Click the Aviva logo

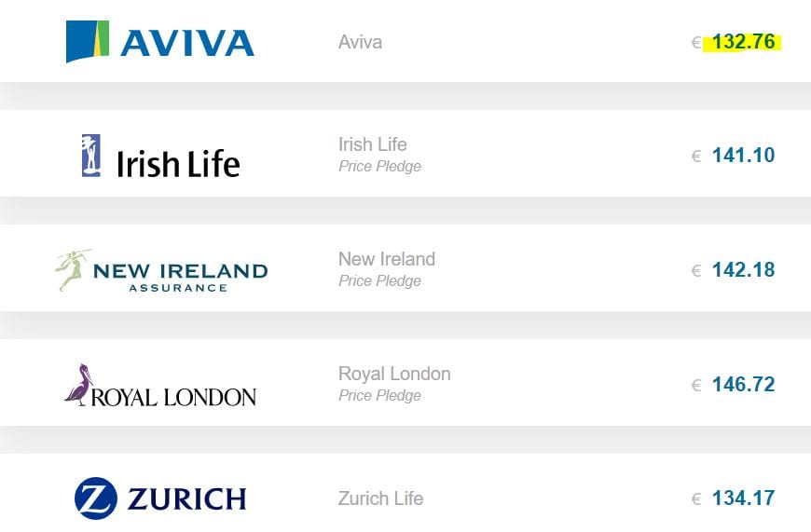[160, 42]
